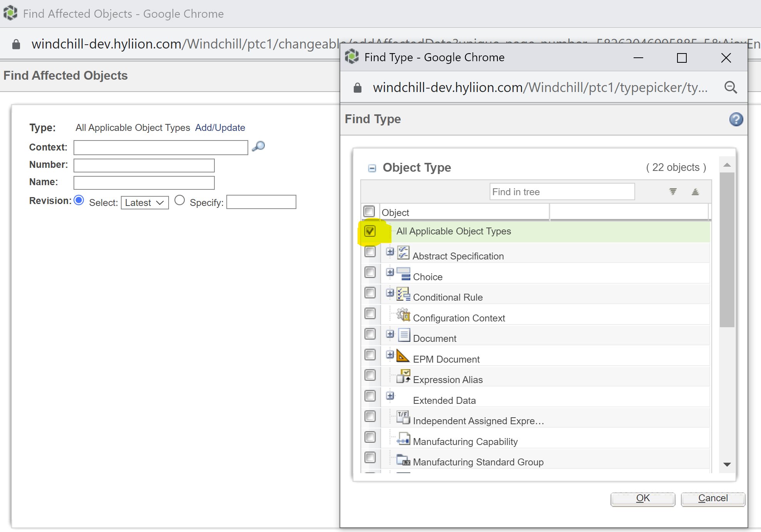Check the Document type checkbox
This screenshot has width=761, height=532.
coord(370,334)
